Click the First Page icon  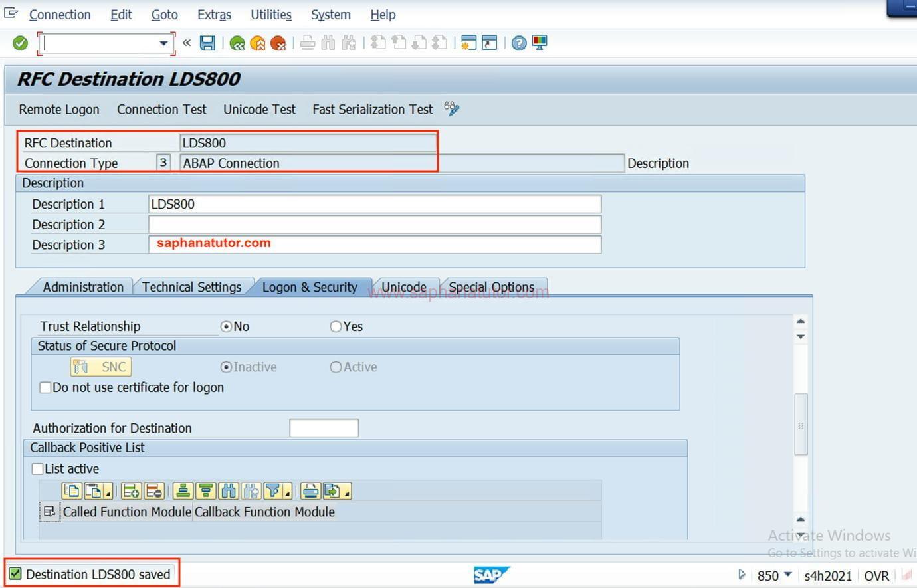coord(378,43)
